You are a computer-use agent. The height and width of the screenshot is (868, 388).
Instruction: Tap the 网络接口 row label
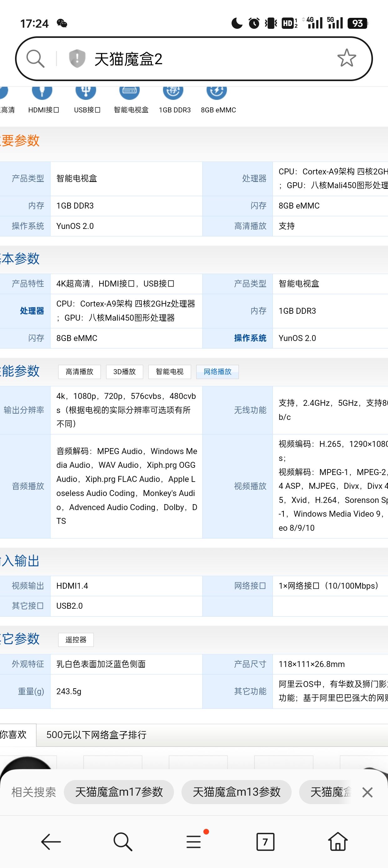[250, 586]
